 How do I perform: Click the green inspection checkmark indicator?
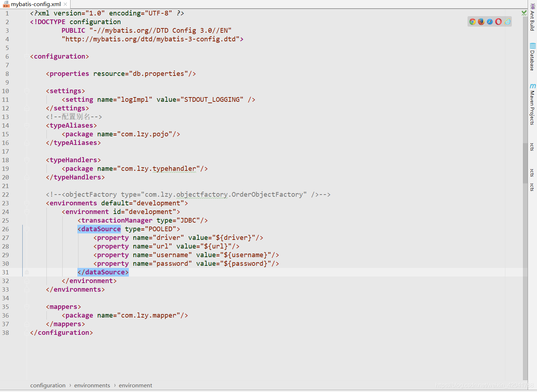tap(524, 13)
